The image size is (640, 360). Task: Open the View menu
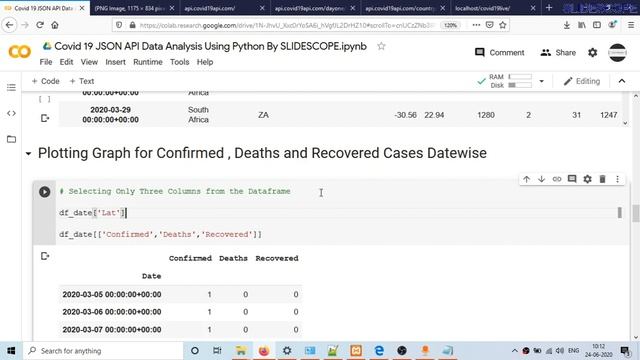pyautogui.click(x=89, y=62)
